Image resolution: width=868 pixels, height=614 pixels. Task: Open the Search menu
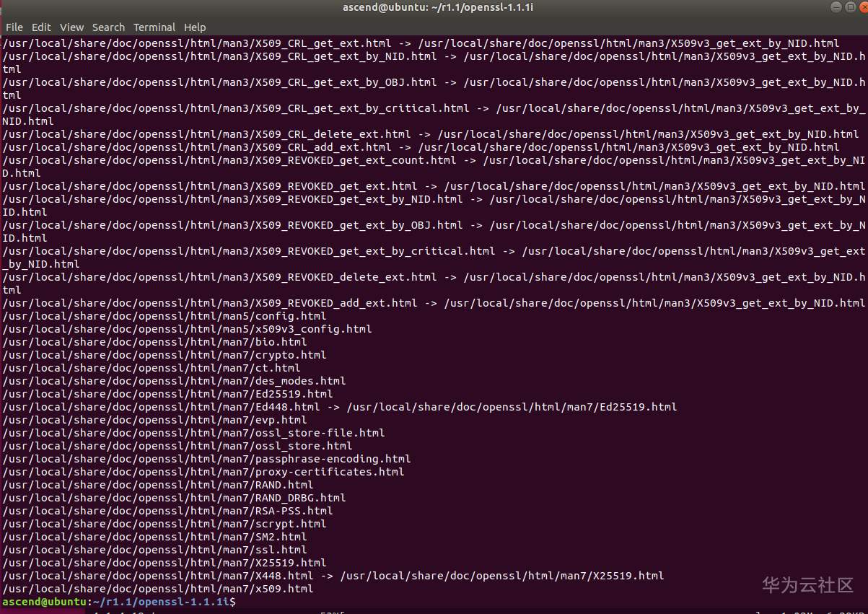[108, 27]
